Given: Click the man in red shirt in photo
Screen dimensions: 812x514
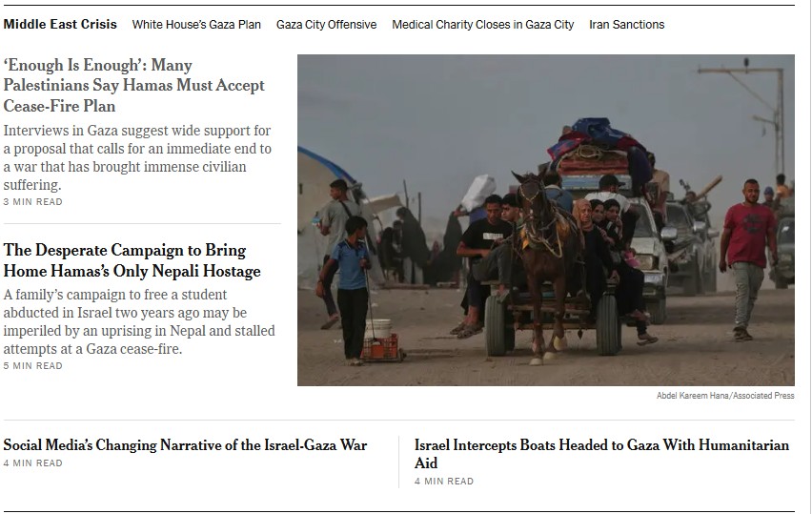Looking at the screenshot, I should 749,259.
